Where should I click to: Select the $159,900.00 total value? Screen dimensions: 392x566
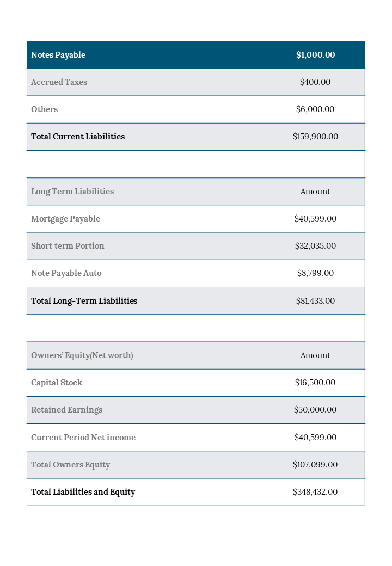[x=315, y=137]
